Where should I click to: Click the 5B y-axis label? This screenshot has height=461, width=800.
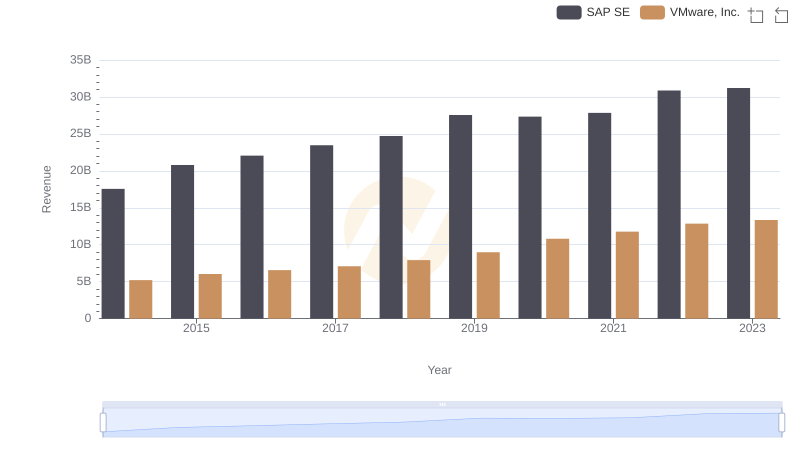coord(84,281)
